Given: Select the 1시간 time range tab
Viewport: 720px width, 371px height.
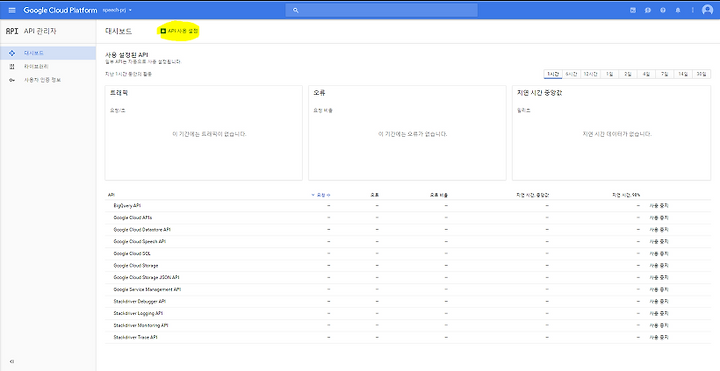Looking at the screenshot, I should tap(553, 74).
